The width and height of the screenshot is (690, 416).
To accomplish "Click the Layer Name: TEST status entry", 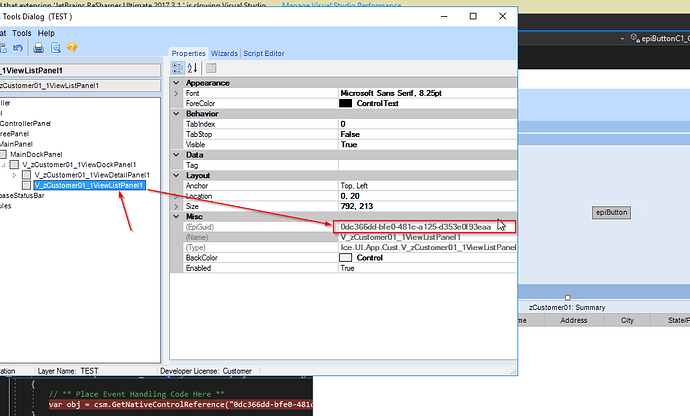I will (x=68, y=371).
